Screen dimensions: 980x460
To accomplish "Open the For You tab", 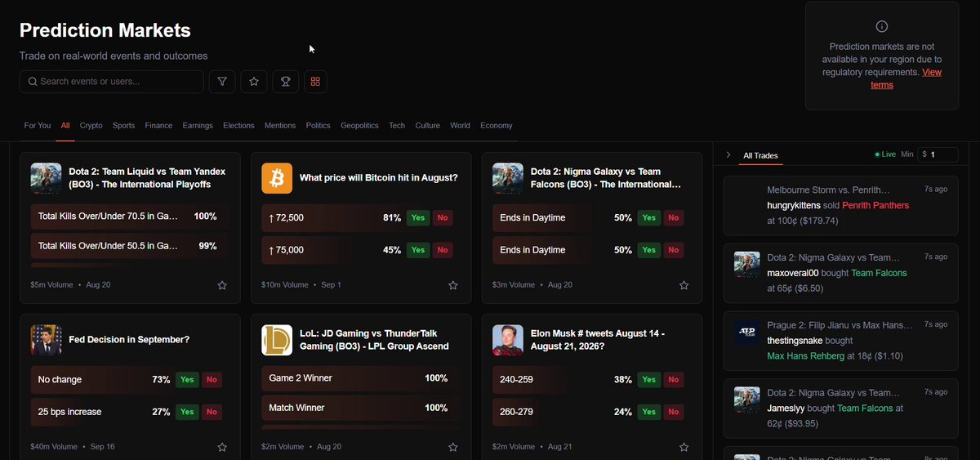I will coord(37,126).
